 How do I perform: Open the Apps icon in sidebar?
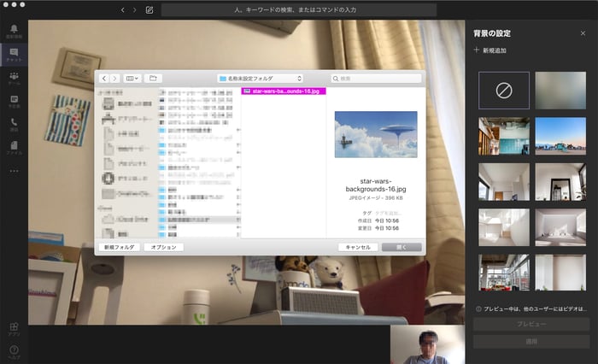[x=14, y=327]
